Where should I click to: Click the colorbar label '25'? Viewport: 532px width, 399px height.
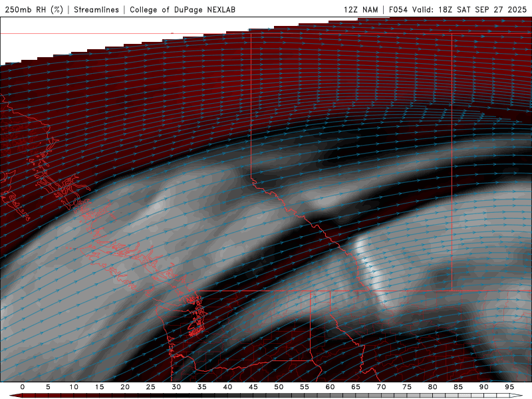150,387
